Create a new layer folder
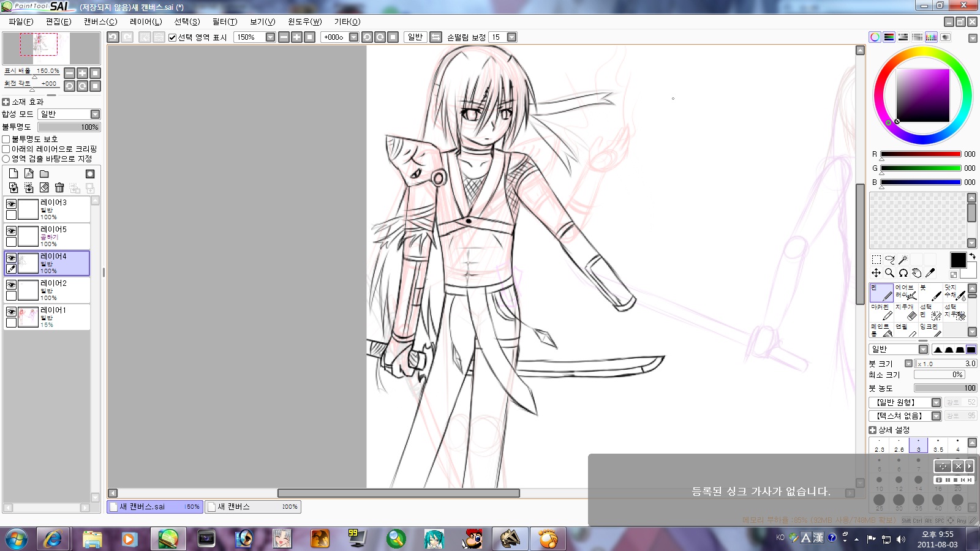Viewport: 980px width, 551px height. (x=44, y=174)
